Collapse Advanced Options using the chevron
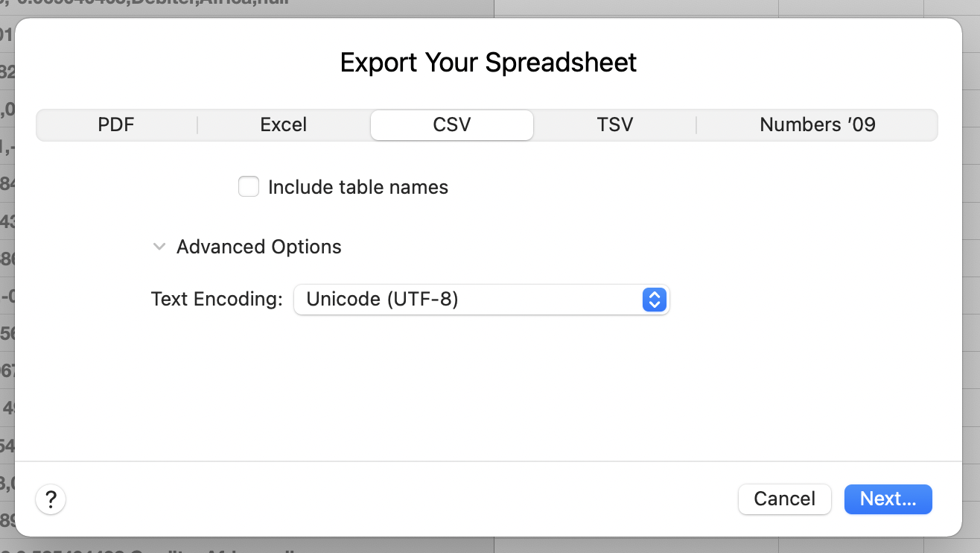This screenshot has height=553, width=980. (159, 247)
